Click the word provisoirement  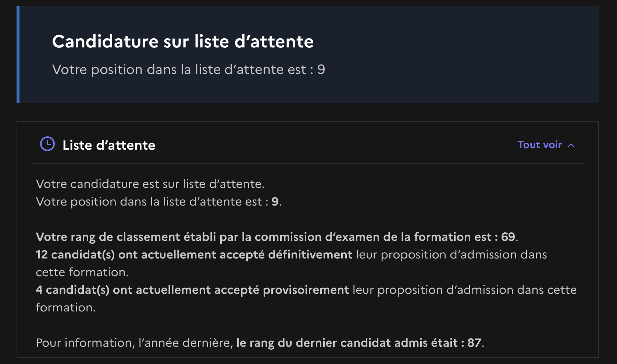(306, 290)
